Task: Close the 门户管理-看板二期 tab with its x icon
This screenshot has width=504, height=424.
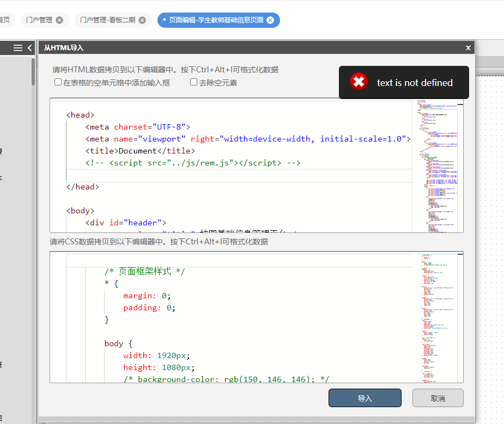Action: point(142,20)
